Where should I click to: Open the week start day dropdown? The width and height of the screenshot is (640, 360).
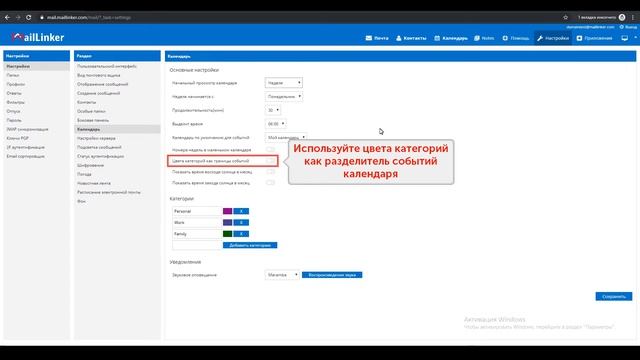coord(284,97)
